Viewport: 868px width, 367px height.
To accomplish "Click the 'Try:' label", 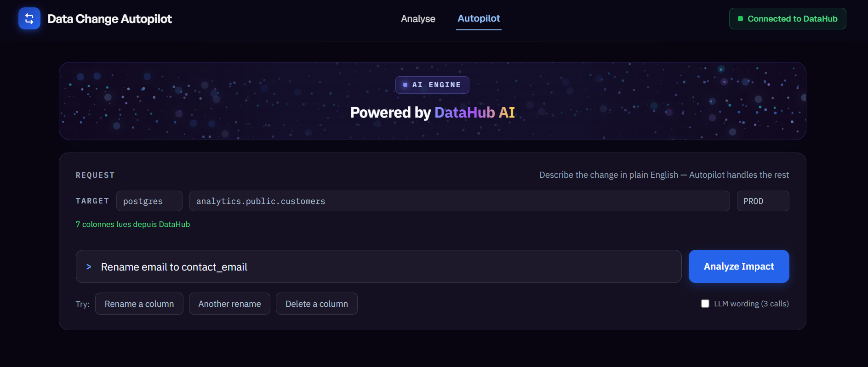I will pyautogui.click(x=83, y=304).
